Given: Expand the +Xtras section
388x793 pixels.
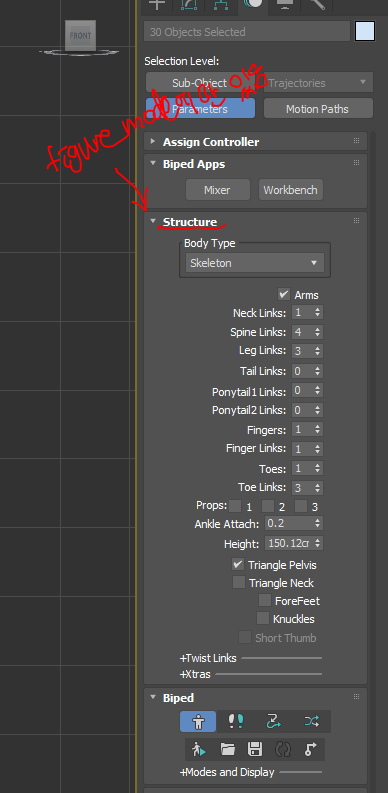Looking at the screenshot, I should (195, 674).
